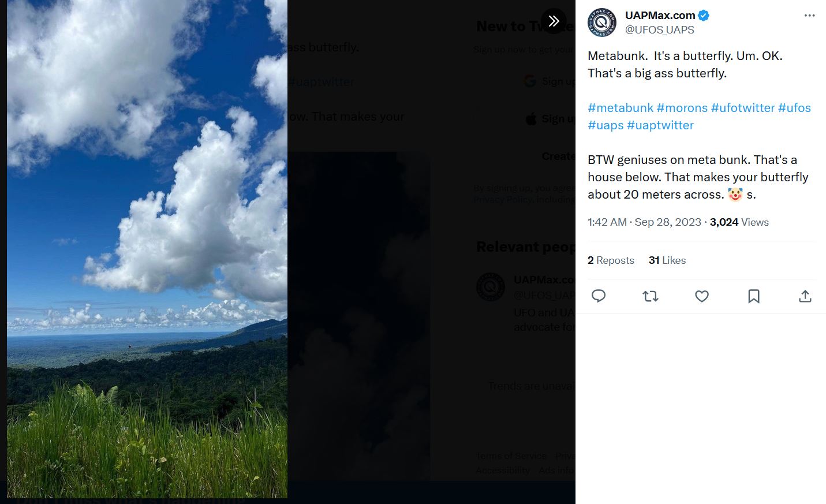Repost this tweet using the retweet icon
This screenshot has height=504, width=826.
pyautogui.click(x=650, y=296)
